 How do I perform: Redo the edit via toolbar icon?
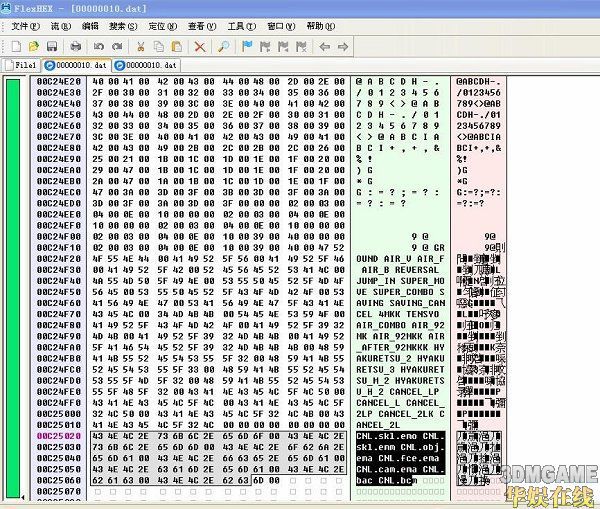pyautogui.click(x=117, y=47)
